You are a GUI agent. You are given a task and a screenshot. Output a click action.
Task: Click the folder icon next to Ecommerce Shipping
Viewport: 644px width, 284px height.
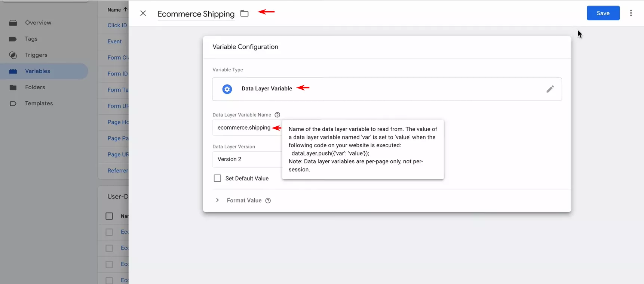244,13
